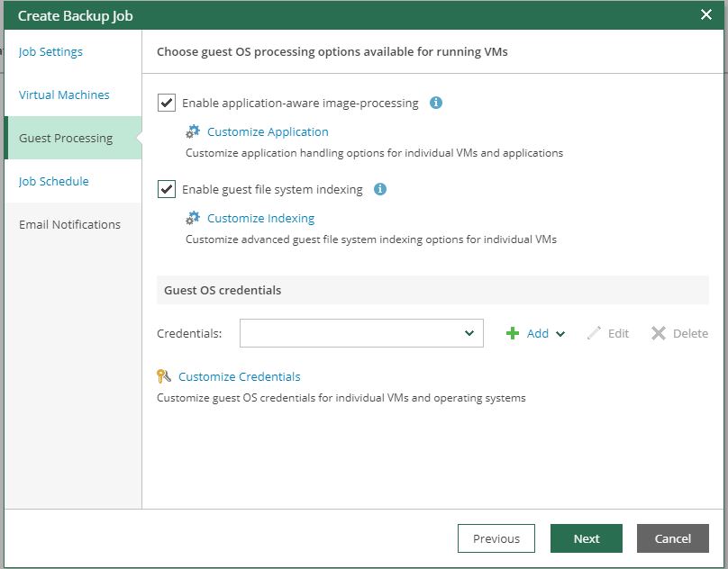Image resolution: width=728 pixels, height=569 pixels.
Task: Select the Email Notifications step
Action: [69, 224]
